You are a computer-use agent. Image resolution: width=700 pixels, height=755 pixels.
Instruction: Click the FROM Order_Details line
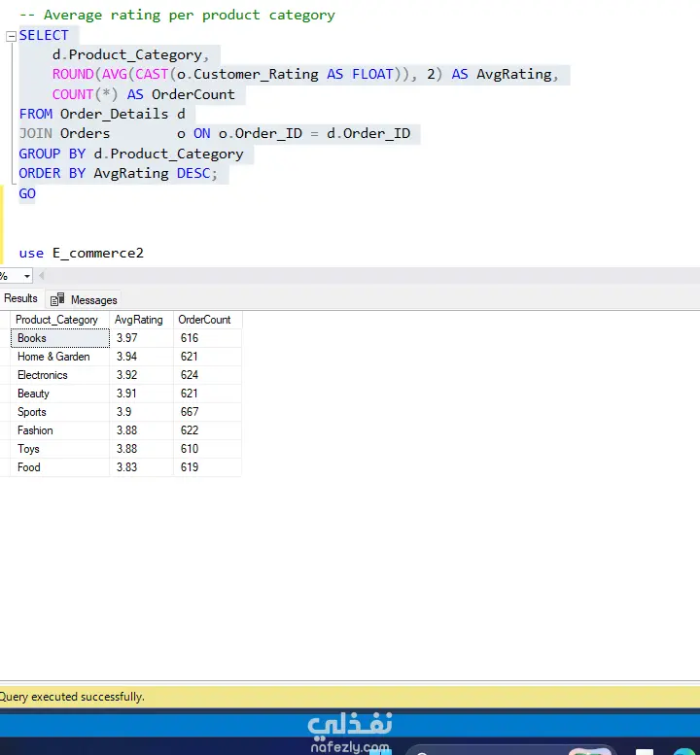click(x=102, y=114)
